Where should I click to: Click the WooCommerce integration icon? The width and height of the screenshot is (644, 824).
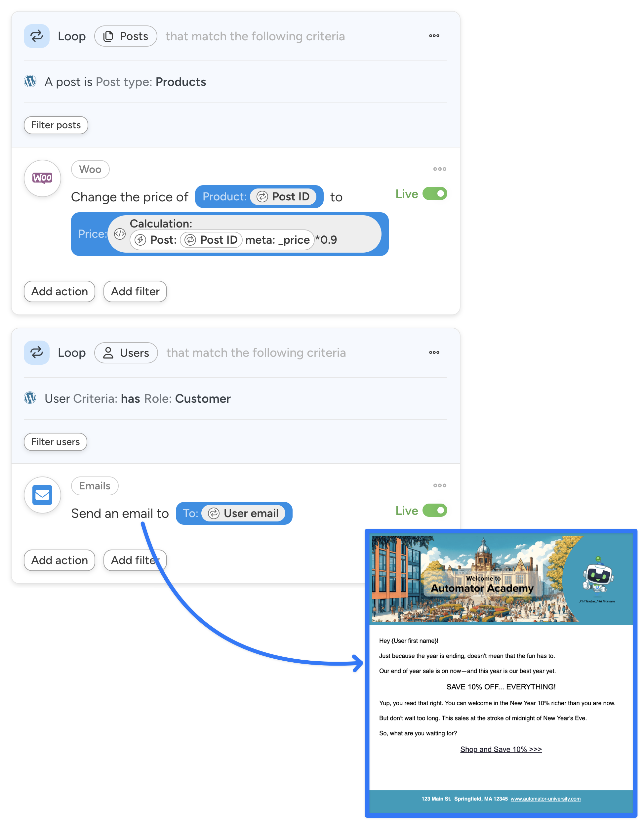[42, 178]
